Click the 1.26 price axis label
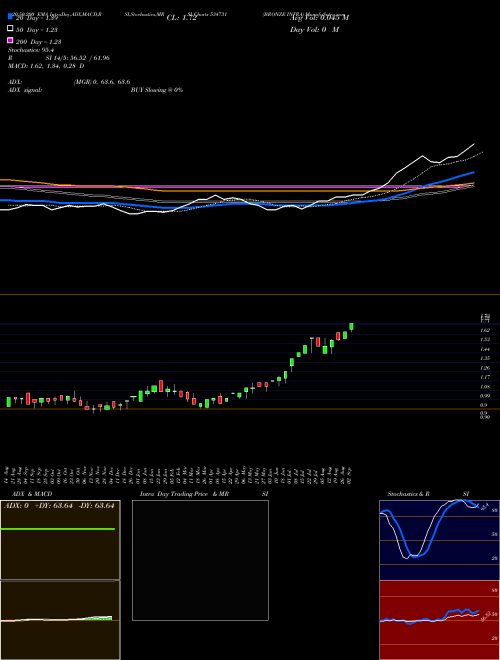The image size is (500, 660). pyautogui.click(x=485, y=368)
